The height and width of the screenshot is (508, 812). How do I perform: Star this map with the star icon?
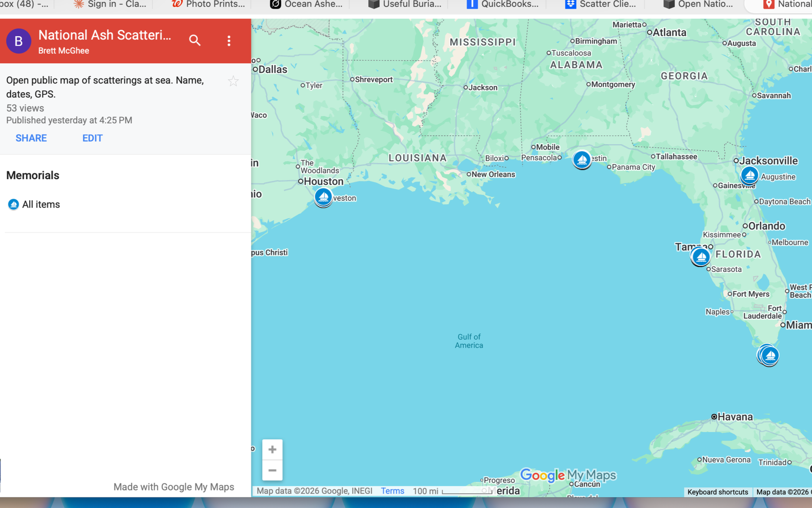pos(233,81)
